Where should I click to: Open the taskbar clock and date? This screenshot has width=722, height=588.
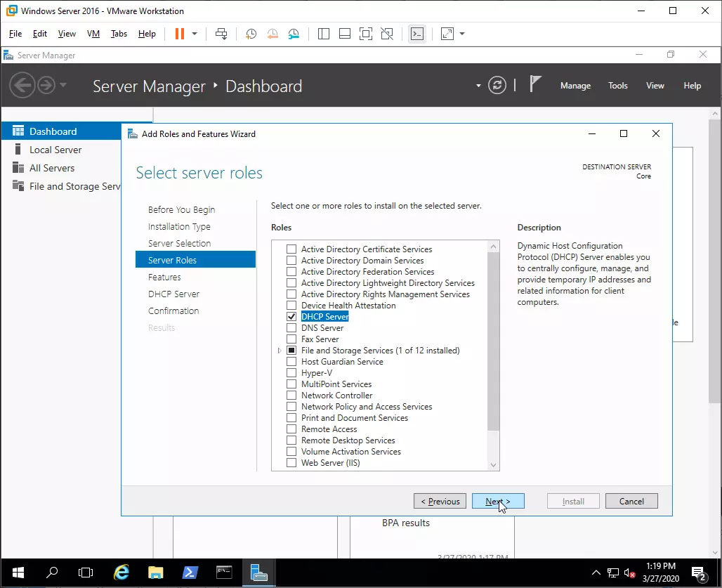[x=661, y=573]
